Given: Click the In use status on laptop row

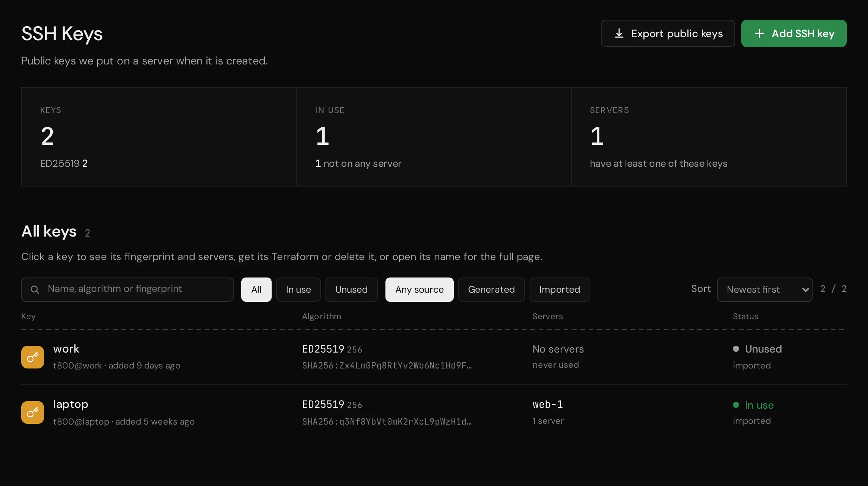Looking at the screenshot, I should [753, 405].
